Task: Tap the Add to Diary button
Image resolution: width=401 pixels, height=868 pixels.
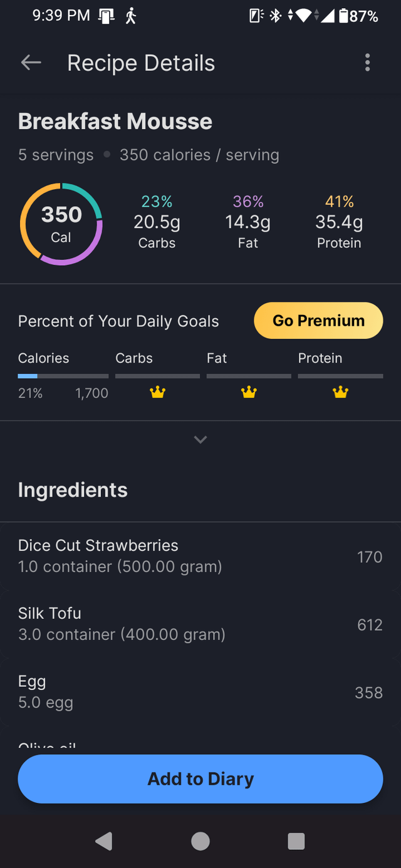Action: (x=200, y=779)
